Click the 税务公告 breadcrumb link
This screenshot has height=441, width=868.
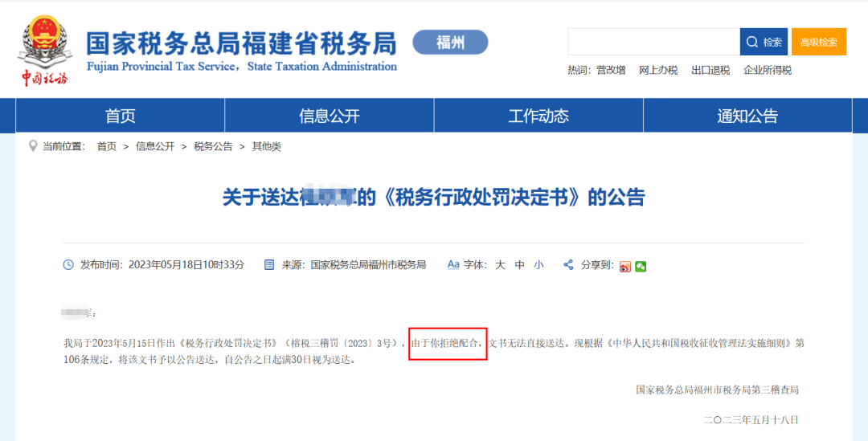point(213,146)
